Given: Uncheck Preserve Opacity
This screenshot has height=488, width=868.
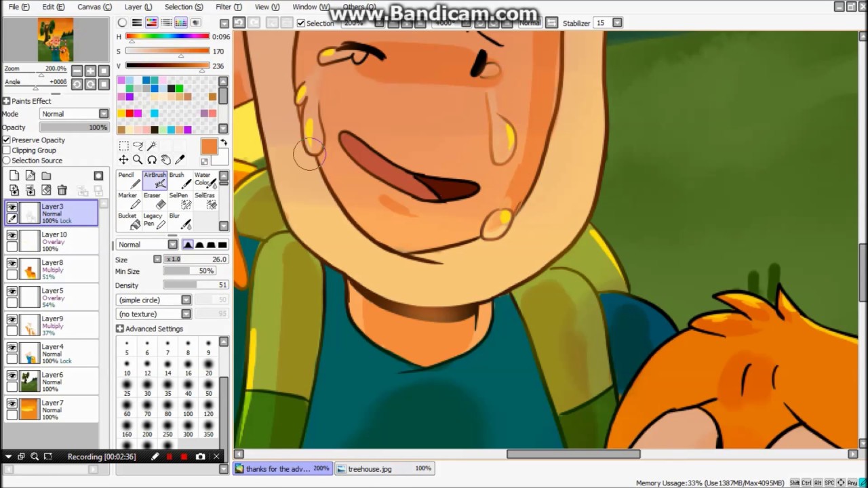Looking at the screenshot, I should point(7,140).
